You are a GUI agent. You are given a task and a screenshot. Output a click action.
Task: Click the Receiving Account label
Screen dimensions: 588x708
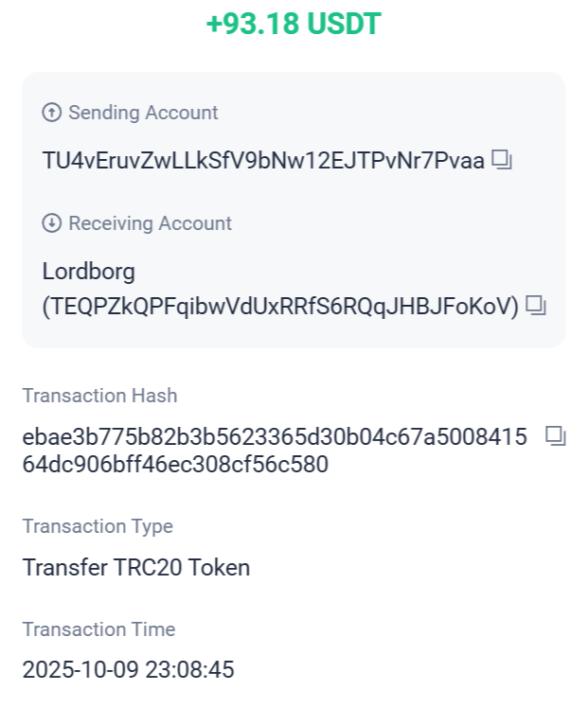[150, 223]
